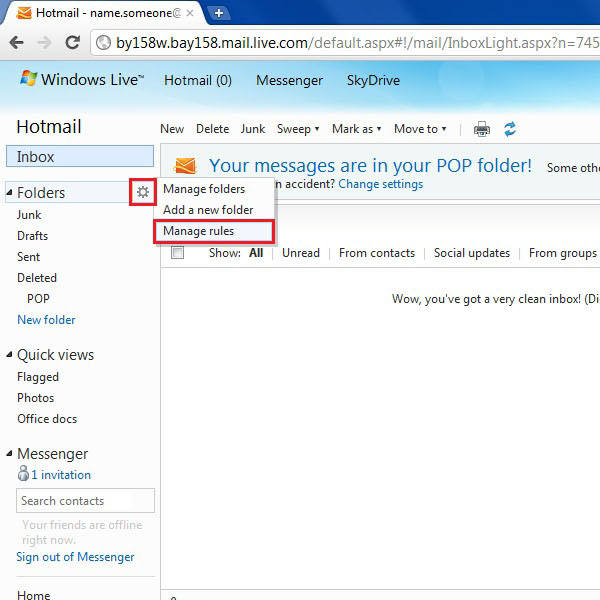600x600 pixels.
Task: Click the Folders section heading
Action: click(41, 193)
